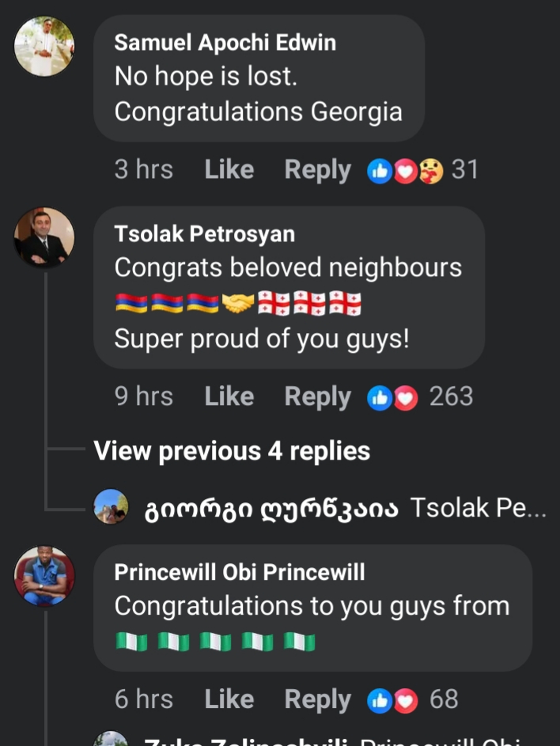Expand View previous 4 replies

click(232, 451)
